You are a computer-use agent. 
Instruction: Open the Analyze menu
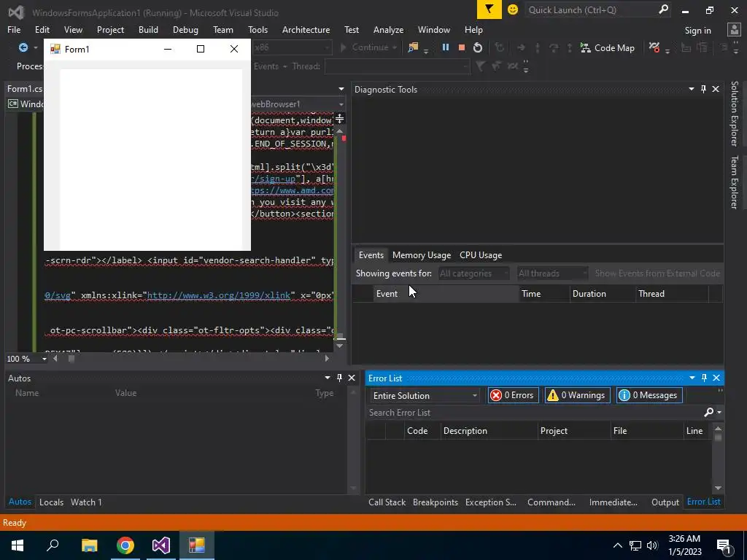(388, 29)
